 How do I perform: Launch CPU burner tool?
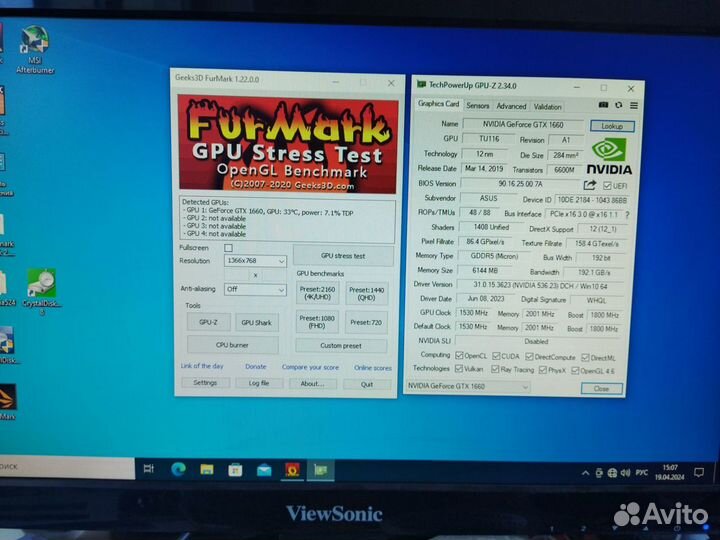[232, 345]
